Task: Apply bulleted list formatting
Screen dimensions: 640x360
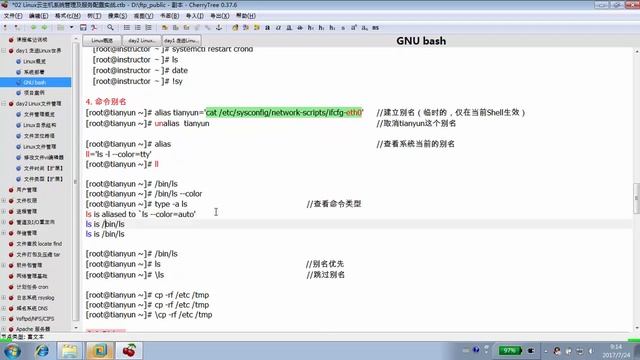Action: coord(127,28)
